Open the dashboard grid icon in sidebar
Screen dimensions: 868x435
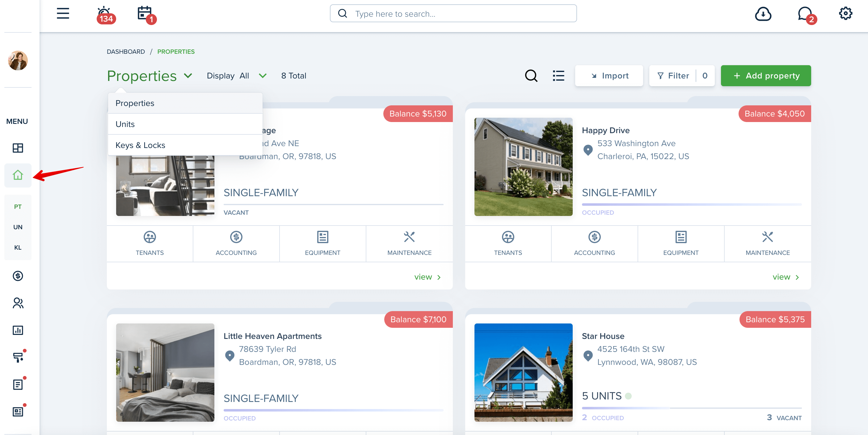(x=18, y=148)
